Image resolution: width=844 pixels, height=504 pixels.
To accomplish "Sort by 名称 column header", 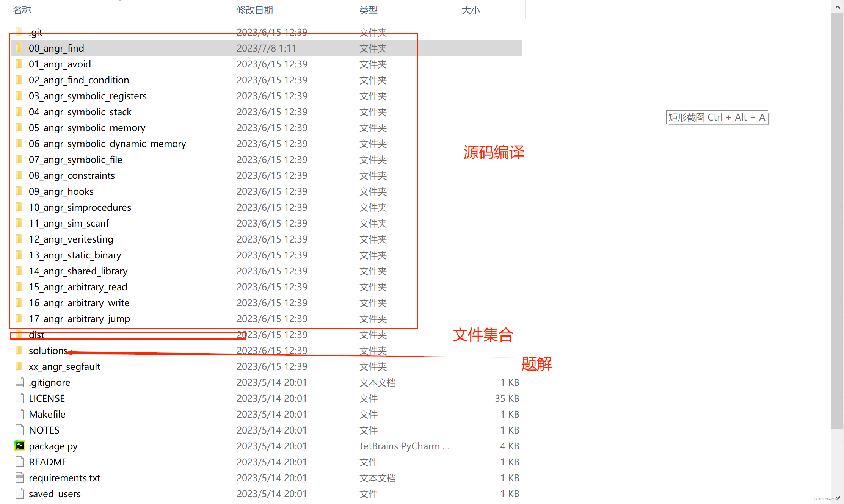I will (22, 10).
